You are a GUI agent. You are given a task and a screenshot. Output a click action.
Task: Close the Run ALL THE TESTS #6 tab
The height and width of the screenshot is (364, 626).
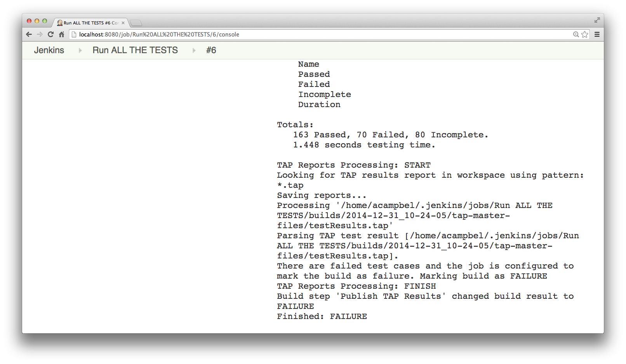click(x=123, y=23)
